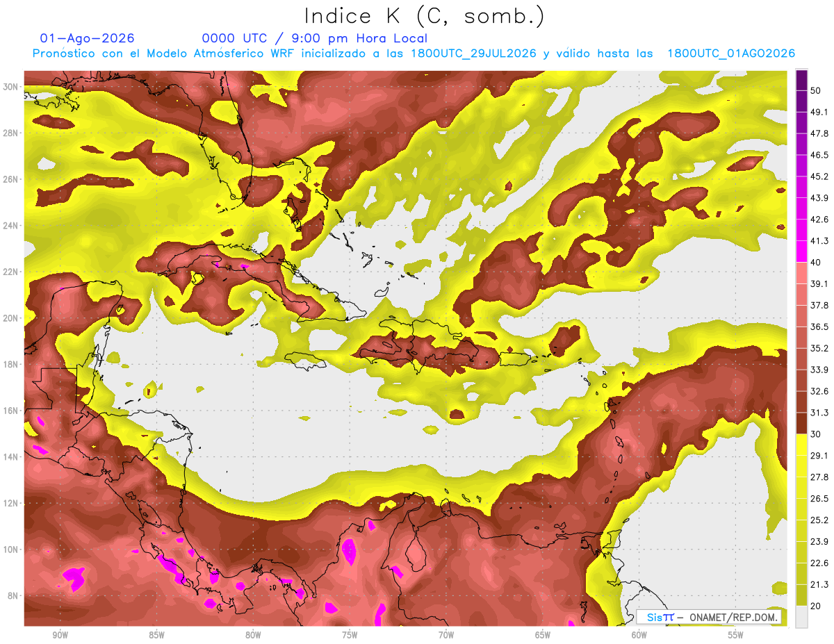Click legend value '22.6'
Screen dimensions: 834x644
pos(819,563)
